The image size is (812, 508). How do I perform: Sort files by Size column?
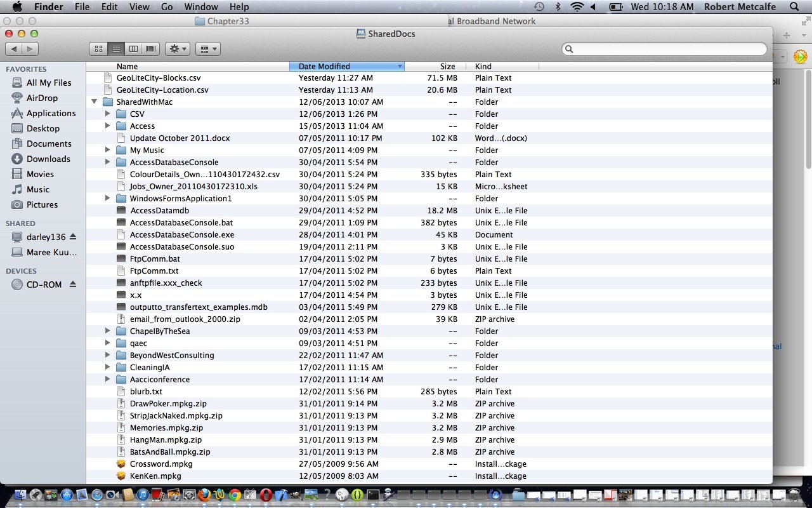click(447, 66)
